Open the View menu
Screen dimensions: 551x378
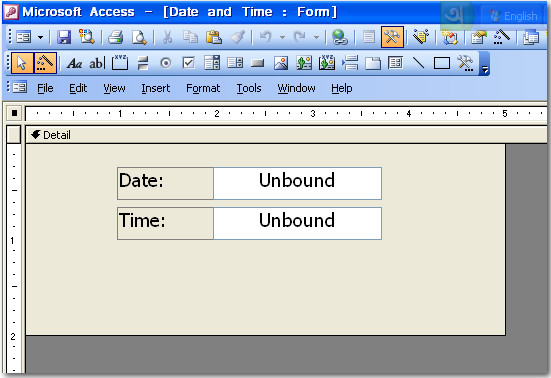pos(114,88)
